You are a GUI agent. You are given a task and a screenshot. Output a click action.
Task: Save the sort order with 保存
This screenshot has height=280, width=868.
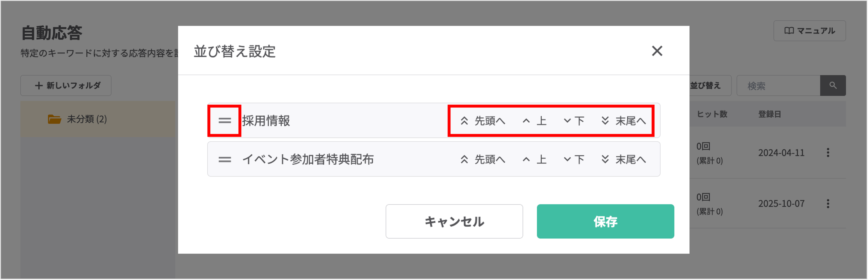point(605,221)
